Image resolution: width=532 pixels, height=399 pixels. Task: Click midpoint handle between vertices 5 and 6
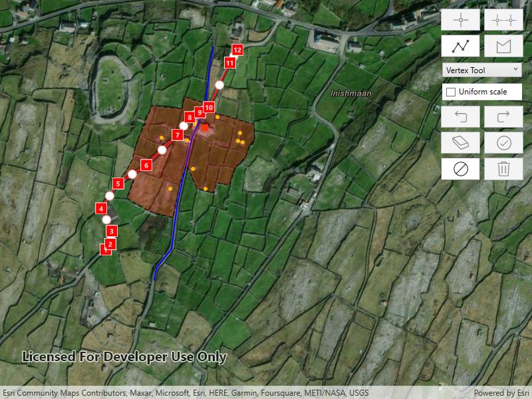pyautogui.click(x=132, y=174)
